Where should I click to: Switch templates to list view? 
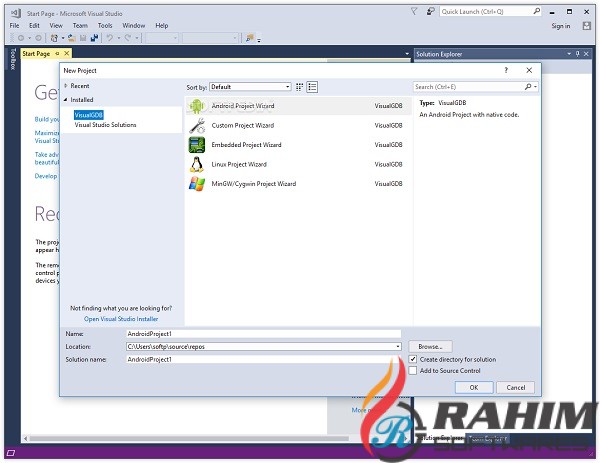point(312,87)
